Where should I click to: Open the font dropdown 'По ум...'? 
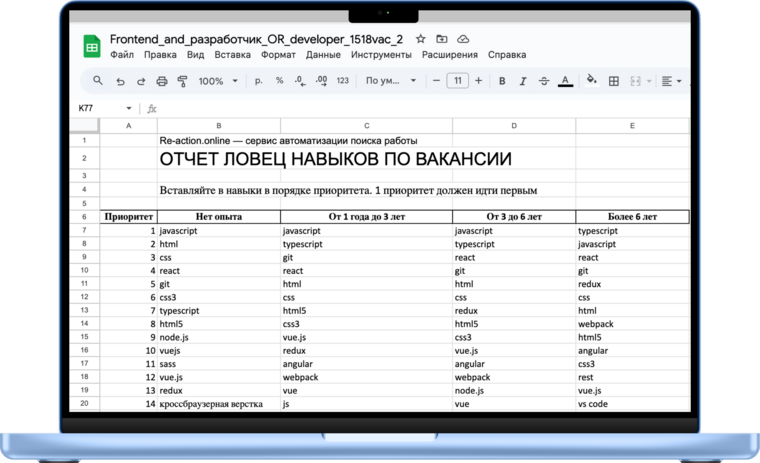pyautogui.click(x=391, y=81)
